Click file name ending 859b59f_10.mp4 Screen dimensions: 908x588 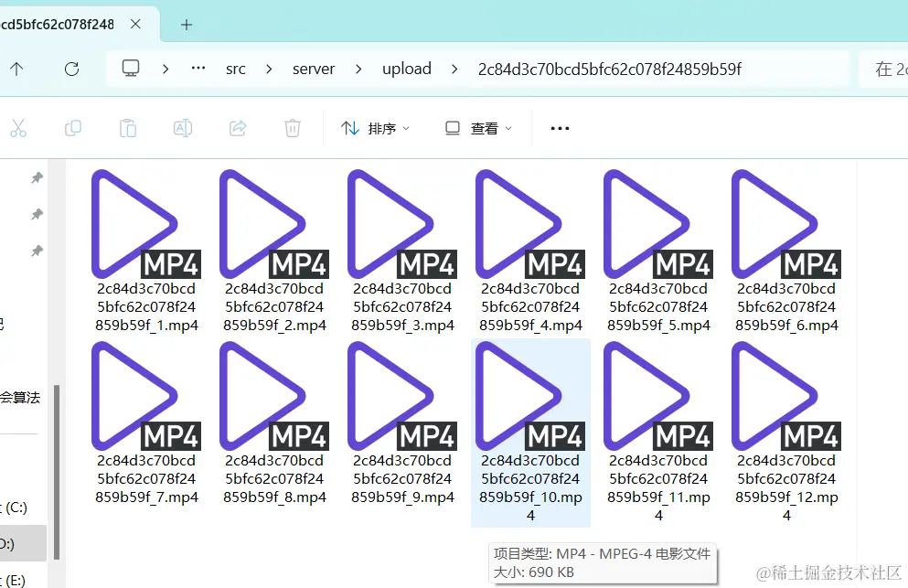pyautogui.click(x=530, y=487)
